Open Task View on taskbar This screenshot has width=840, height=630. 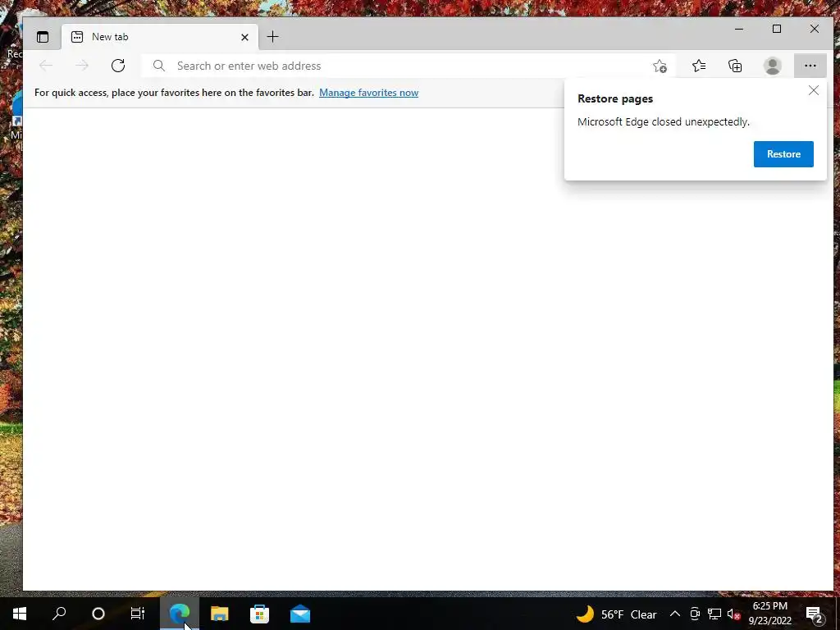[x=138, y=614]
